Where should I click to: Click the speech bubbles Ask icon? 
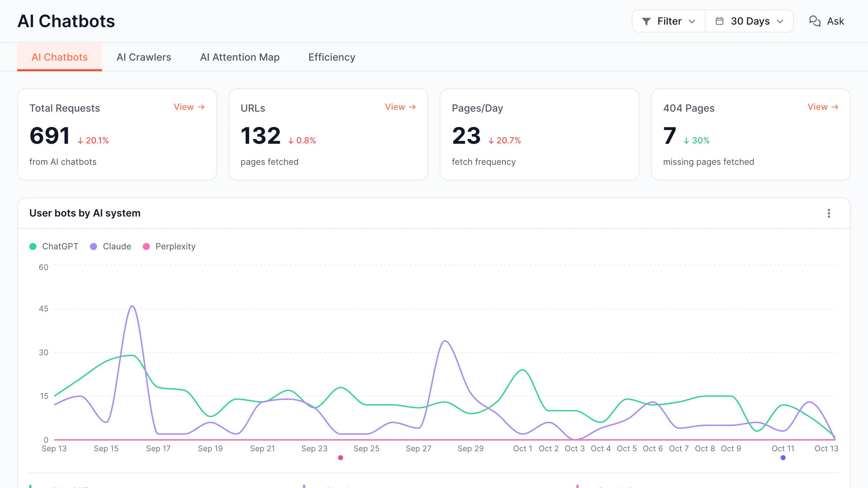(815, 21)
